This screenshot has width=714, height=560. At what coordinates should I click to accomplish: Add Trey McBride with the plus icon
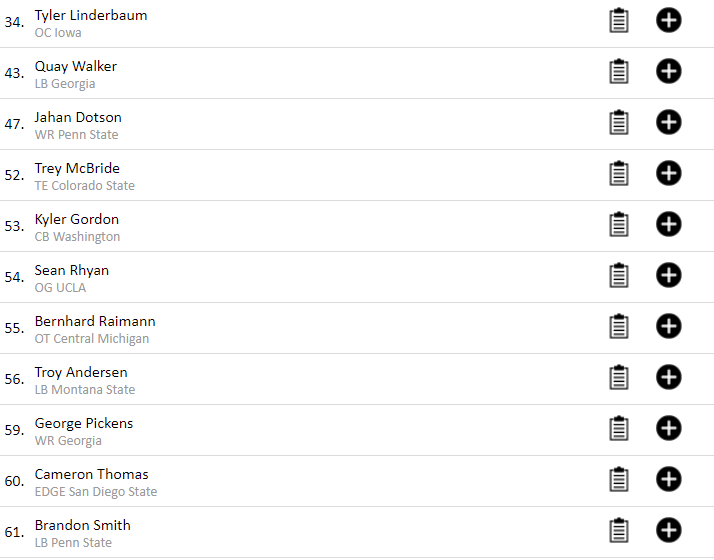pyautogui.click(x=668, y=173)
